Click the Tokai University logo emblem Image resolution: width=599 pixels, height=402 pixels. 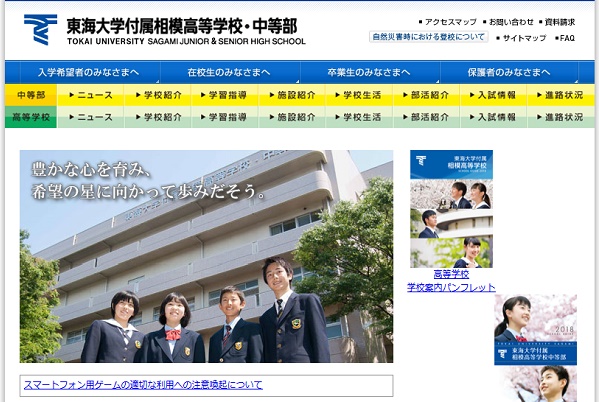tap(40, 30)
